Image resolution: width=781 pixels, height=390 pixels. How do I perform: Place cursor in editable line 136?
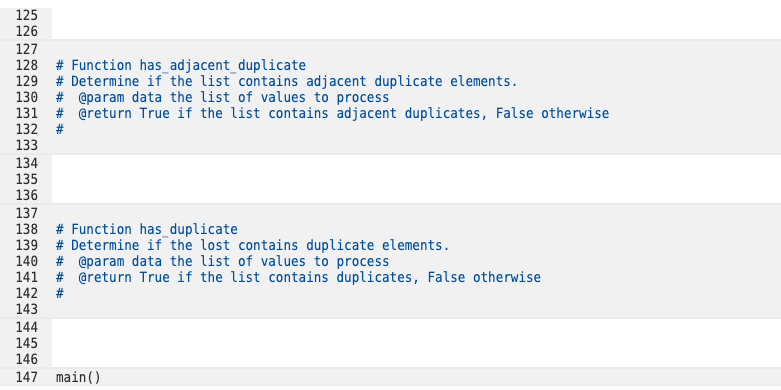pos(416,195)
